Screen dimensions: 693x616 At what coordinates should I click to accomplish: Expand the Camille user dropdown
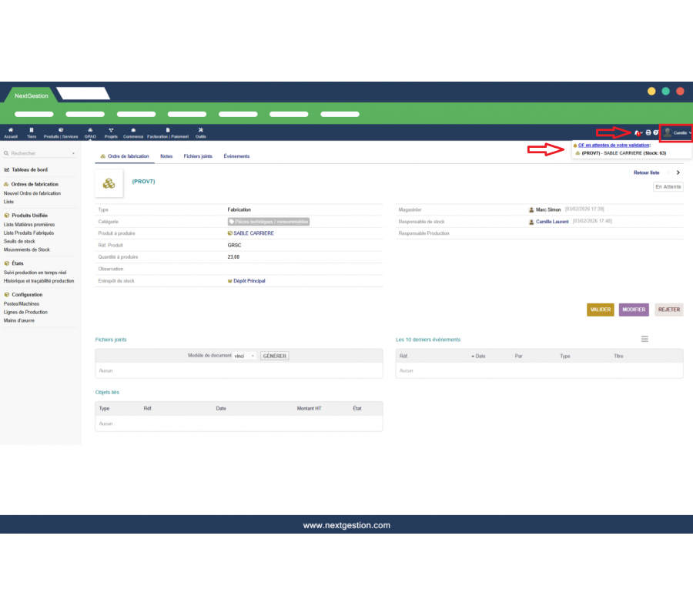pos(678,133)
